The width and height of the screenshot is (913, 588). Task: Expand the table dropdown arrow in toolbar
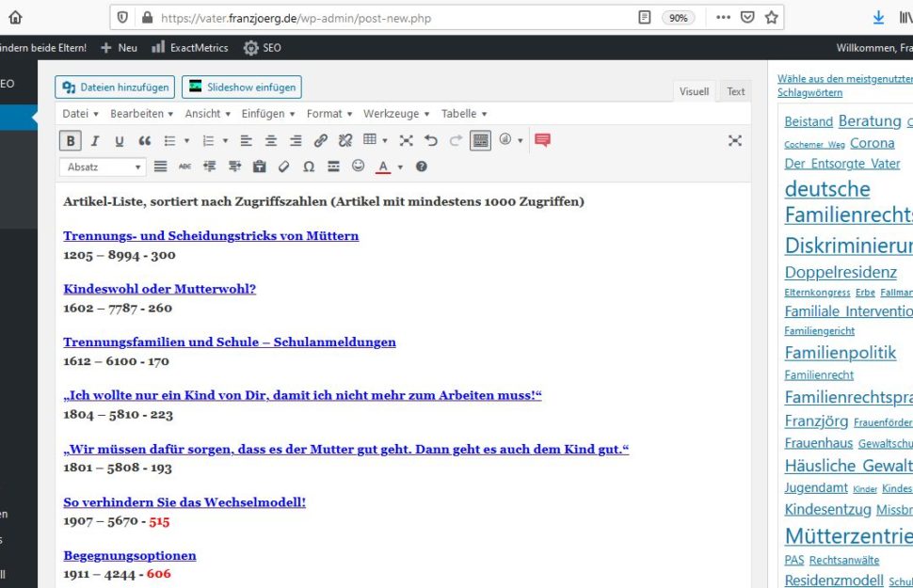(x=385, y=140)
